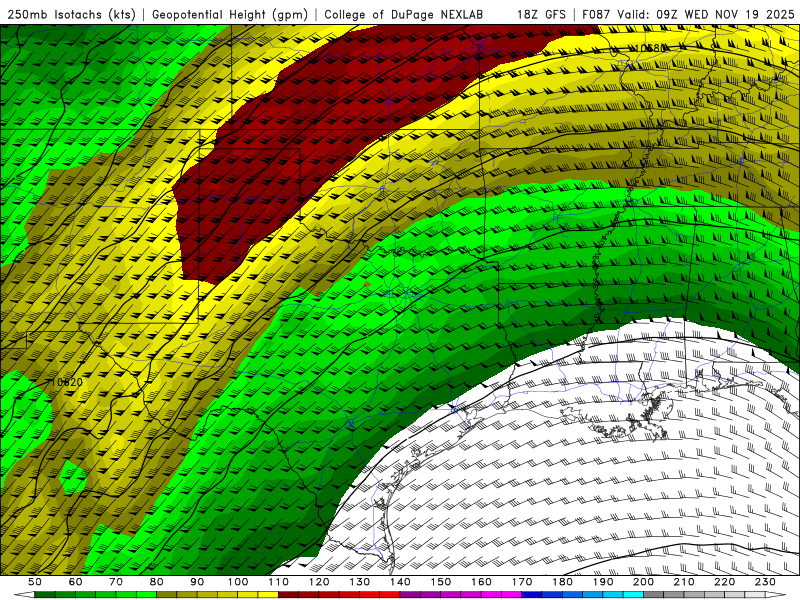Image resolution: width=800 pixels, height=600 pixels.
Task: Click the 10620 height contour label
Action: click(x=67, y=382)
